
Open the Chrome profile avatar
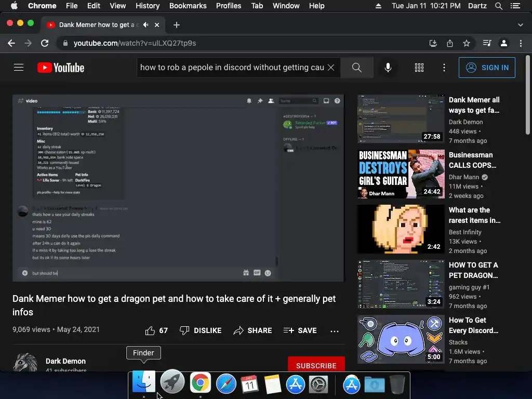pyautogui.click(x=504, y=43)
